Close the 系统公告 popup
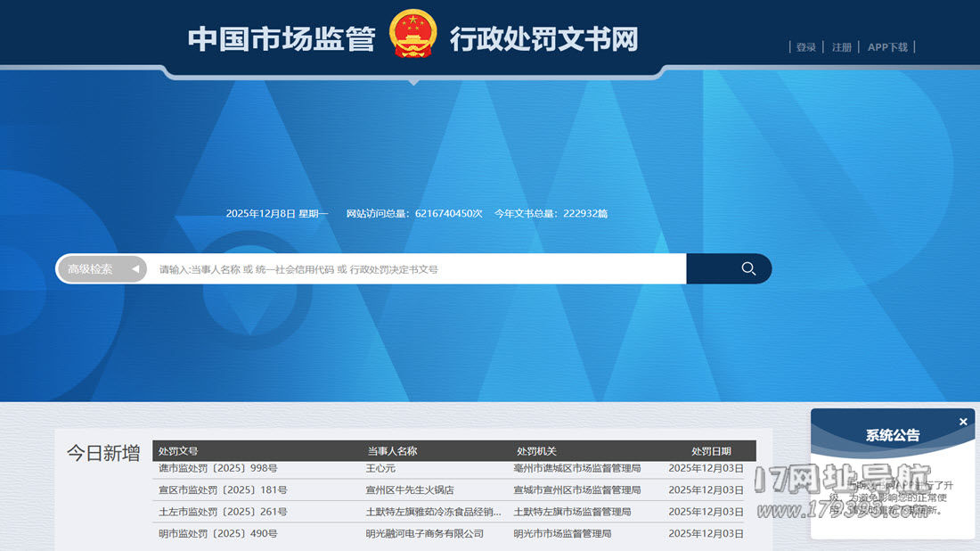 pos(963,422)
